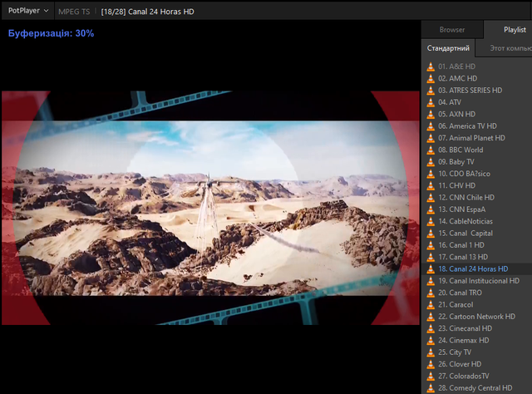
Task: Click the cone icon beside Canal Capital
Action: pos(431,233)
